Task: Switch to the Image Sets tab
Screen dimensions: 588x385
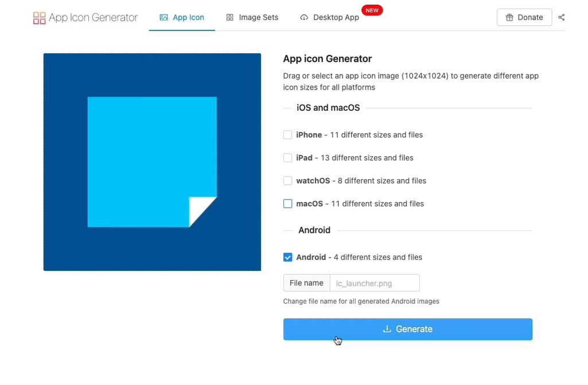Action: click(x=258, y=17)
